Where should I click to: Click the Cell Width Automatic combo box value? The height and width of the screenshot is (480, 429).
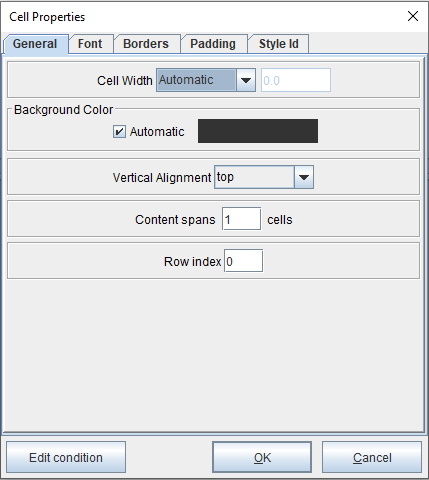196,80
